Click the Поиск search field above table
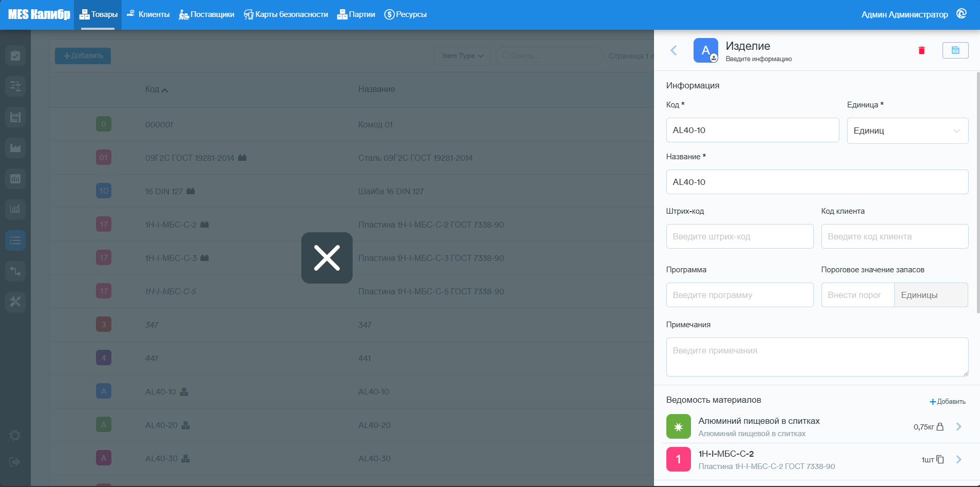The width and height of the screenshot is (980, 487). coord(549,55)
